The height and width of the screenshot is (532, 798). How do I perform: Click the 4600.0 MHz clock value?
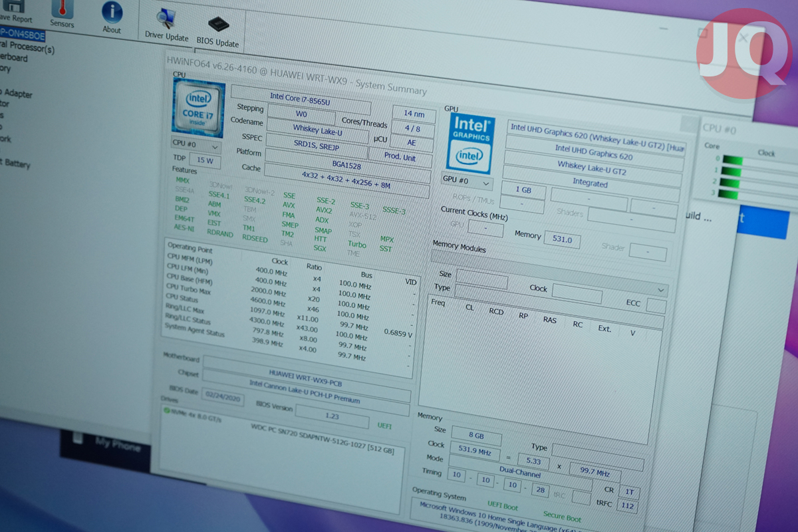tap(267, 301)
